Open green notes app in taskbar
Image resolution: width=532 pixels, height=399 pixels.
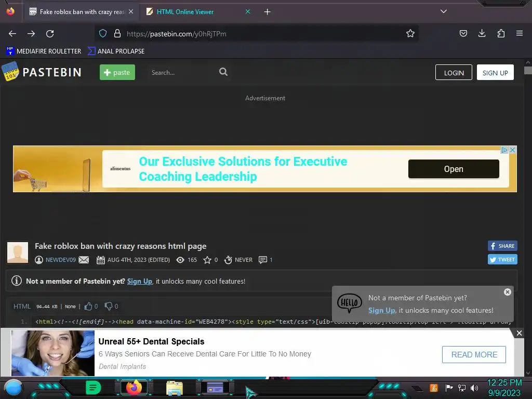94,388
